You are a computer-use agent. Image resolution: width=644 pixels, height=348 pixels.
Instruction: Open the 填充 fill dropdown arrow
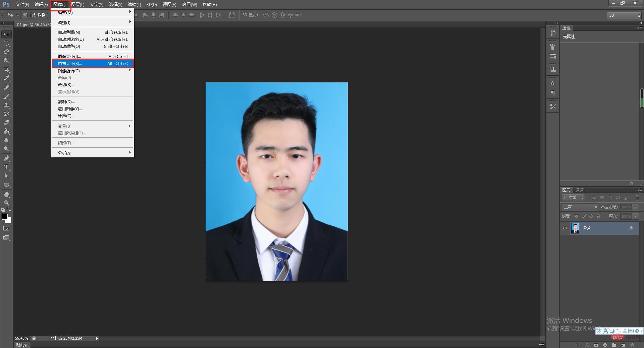tap(636, 216)
